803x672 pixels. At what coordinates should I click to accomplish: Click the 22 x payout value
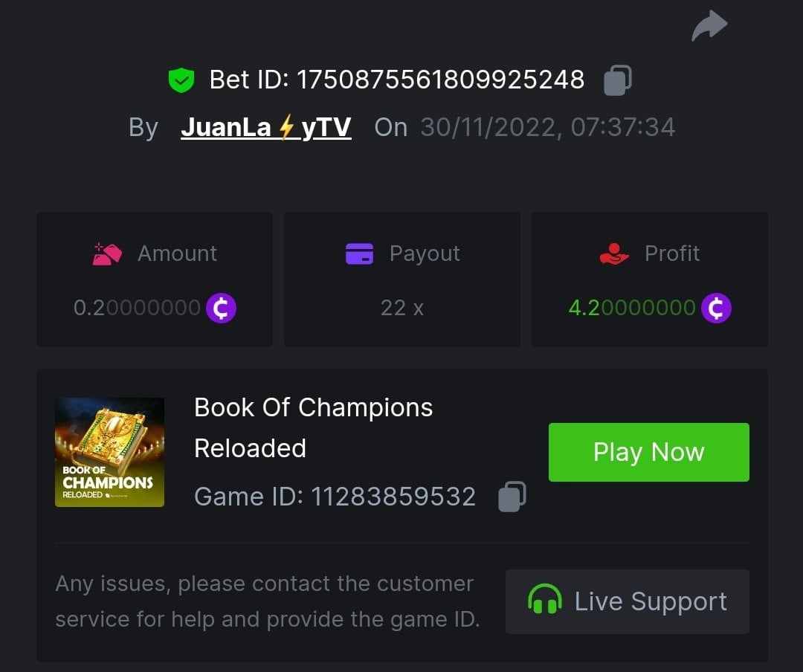click(402, 308)
